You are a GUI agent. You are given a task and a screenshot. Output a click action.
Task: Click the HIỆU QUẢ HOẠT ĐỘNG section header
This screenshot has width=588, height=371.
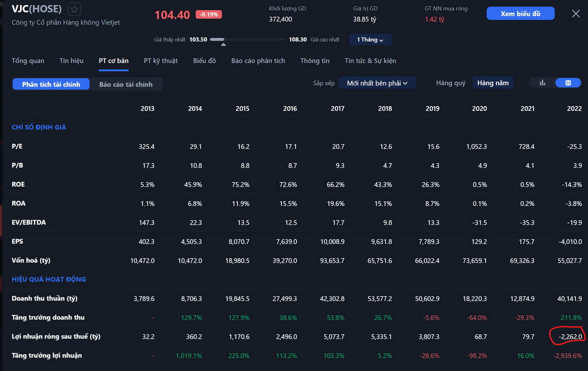click(49, 279)
